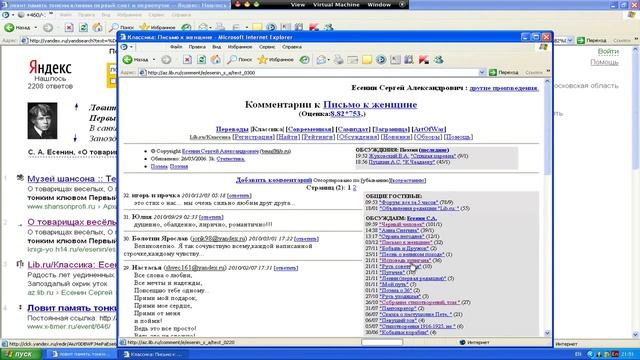Click scroll-down arrow of front window scrollbar
Viewport: 640px width, 360px height.
tap(547, 333)
